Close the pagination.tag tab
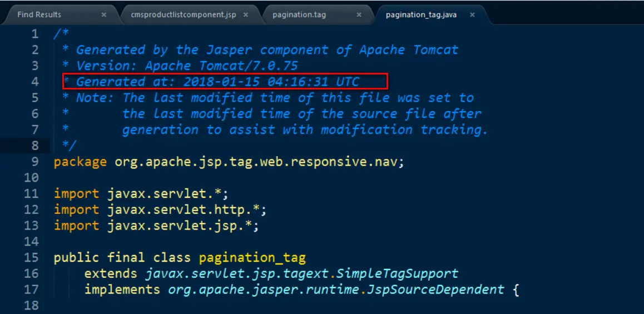Viewport: 644px width, 314px height. click(359, 15)
